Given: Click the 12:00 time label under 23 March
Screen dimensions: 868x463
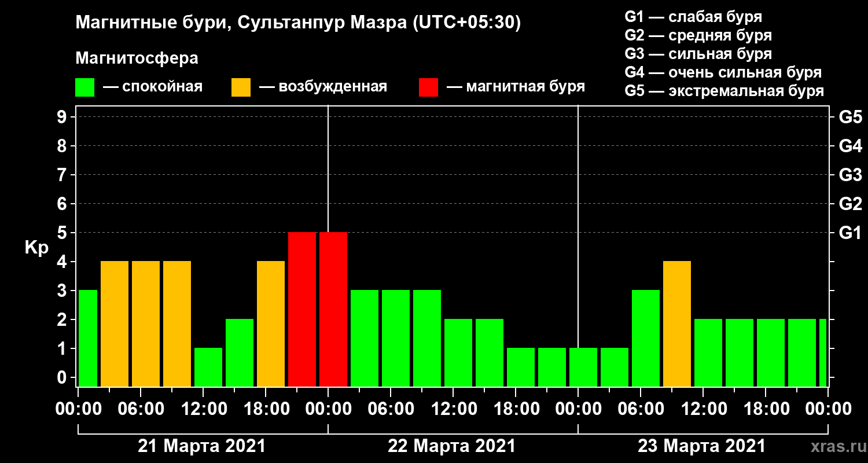Looking at the screenshot, I should (703, 409).
